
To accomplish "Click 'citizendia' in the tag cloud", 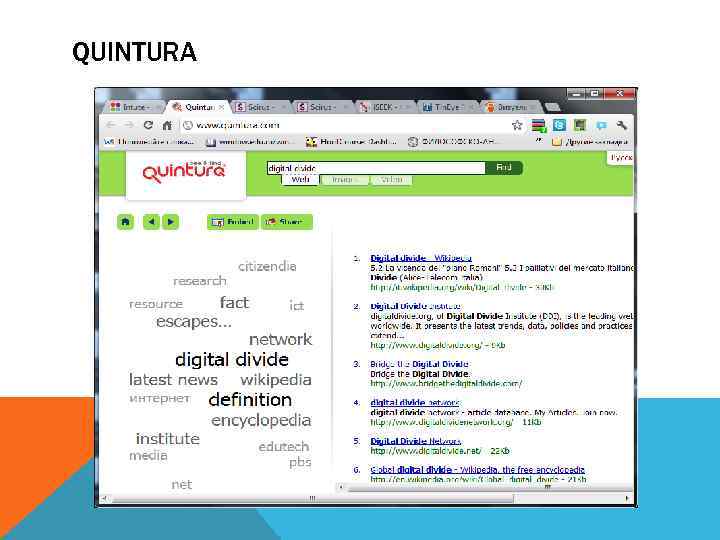I will (x=267, y=266).
